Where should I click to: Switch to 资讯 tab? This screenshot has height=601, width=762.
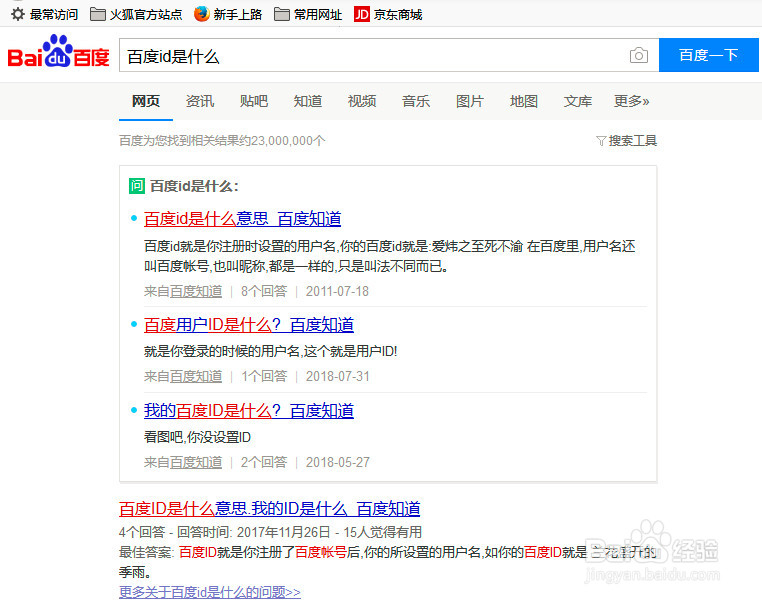(200, 101)
